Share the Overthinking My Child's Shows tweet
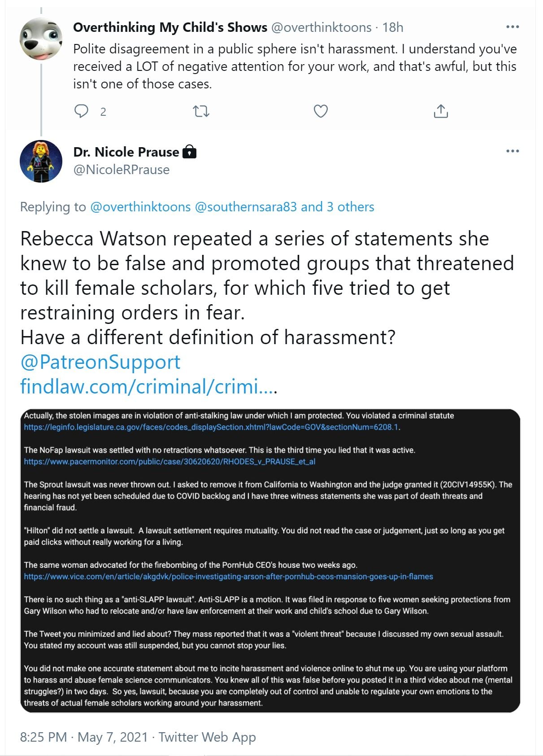This screenshot has height=756, width=543. [x=441, y=111]
